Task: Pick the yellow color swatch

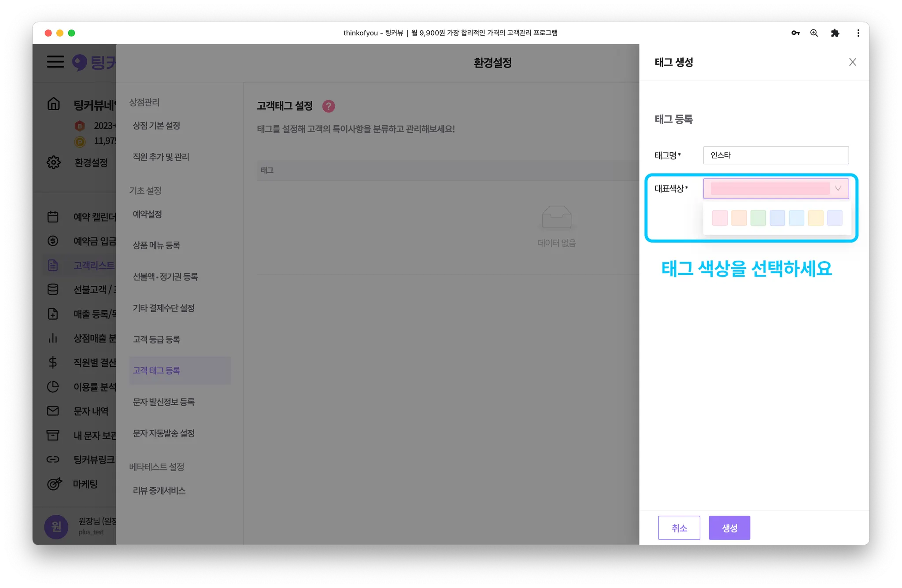Action: pyautogui.click(x=816, y=218)
